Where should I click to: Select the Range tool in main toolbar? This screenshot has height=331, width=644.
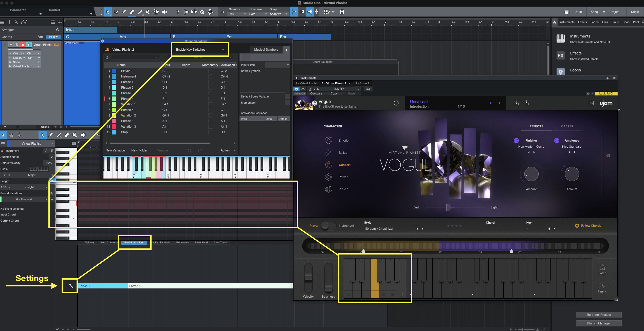click(x=116, y=12)
